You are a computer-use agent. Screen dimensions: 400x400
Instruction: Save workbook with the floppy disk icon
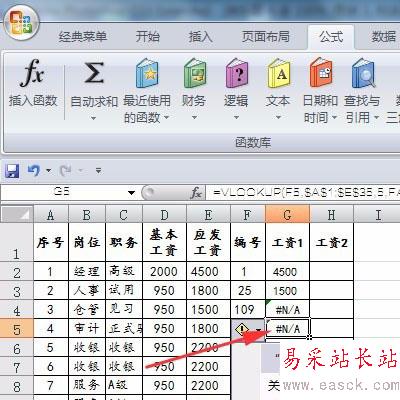coord(12,171)
